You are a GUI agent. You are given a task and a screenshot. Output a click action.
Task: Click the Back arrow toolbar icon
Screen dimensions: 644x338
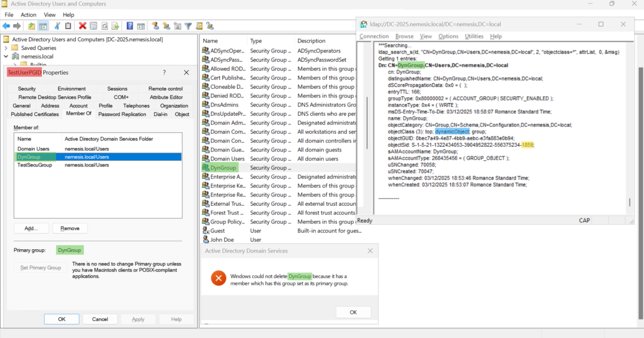point(6,26)
